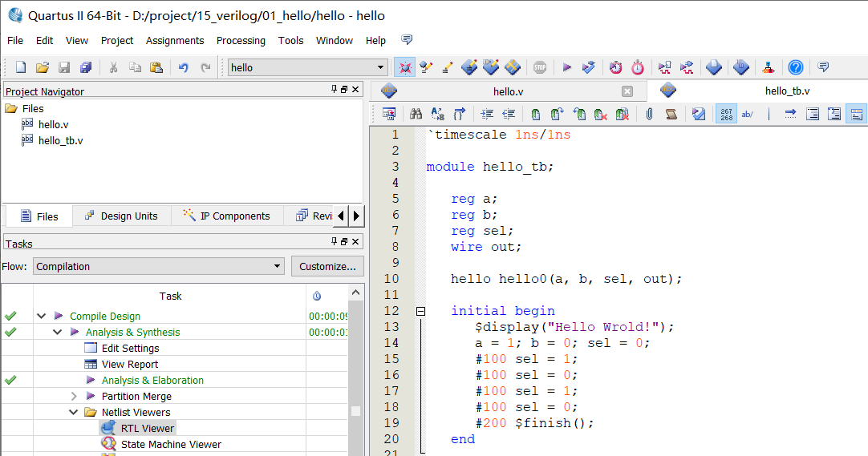This screenshot has height=456, width=868.
Task: Switch to the hello.v editor tab
Action: (508, 91)
